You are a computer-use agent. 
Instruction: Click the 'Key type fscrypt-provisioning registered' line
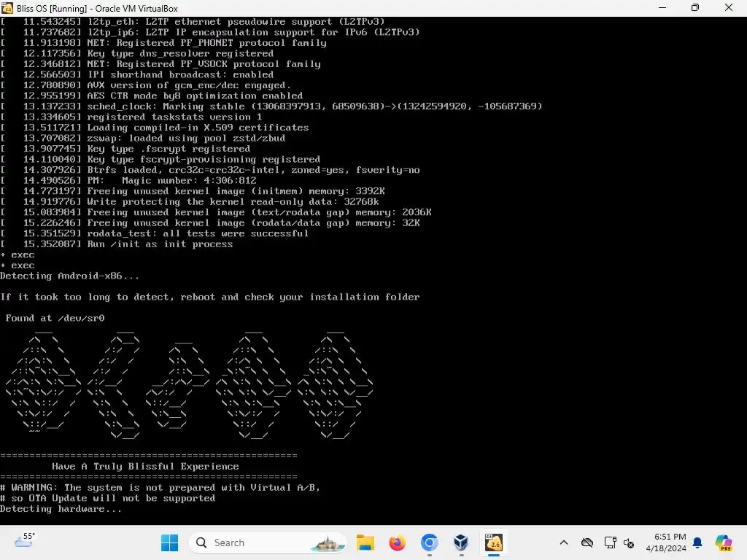[x=160, y=159]
